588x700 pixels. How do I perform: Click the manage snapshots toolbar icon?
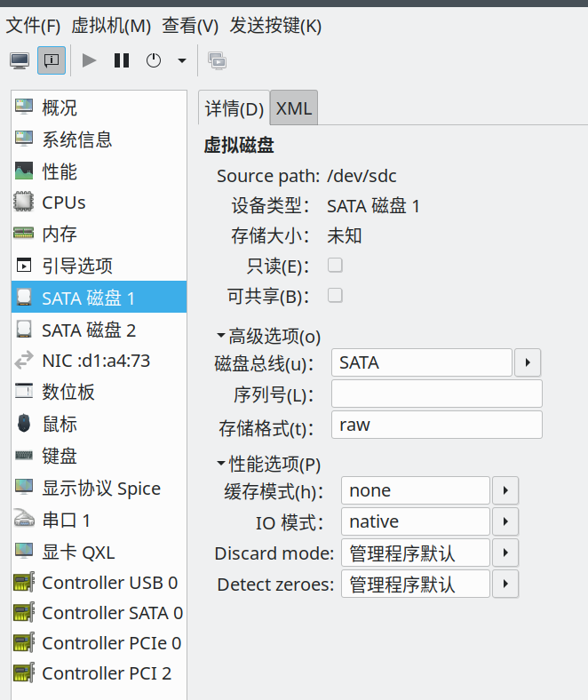[217, 60]
